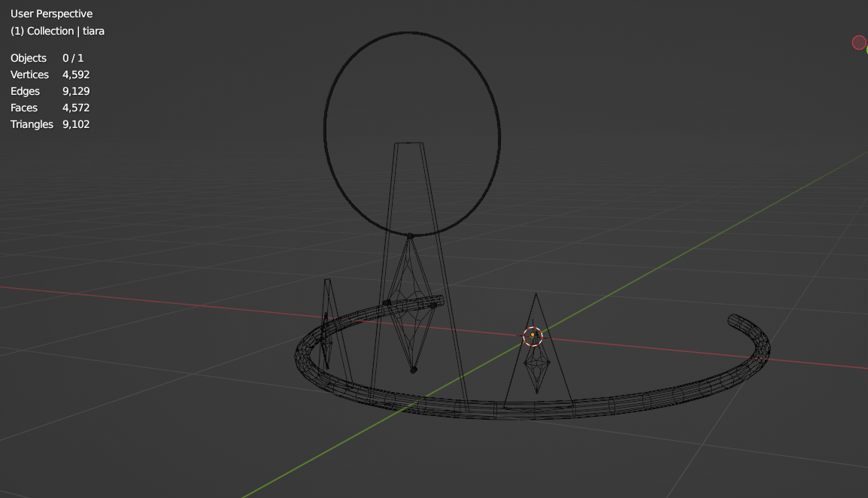This screenshot has width=868, height=498.
Task: Click the Triangles statistic 9,102
Action: click(76, 124)
